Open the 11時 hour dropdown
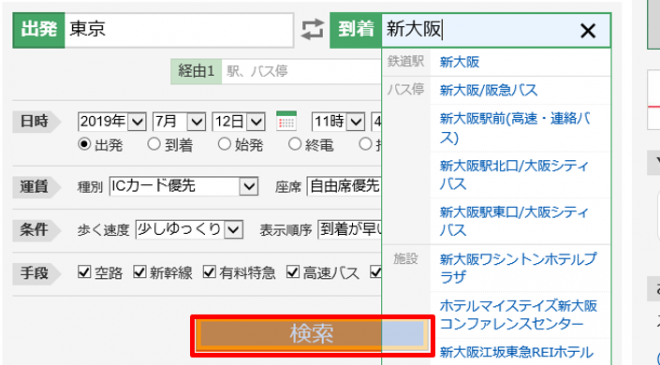This screenshot has width=660, height=365. click(x=338, y=122)
